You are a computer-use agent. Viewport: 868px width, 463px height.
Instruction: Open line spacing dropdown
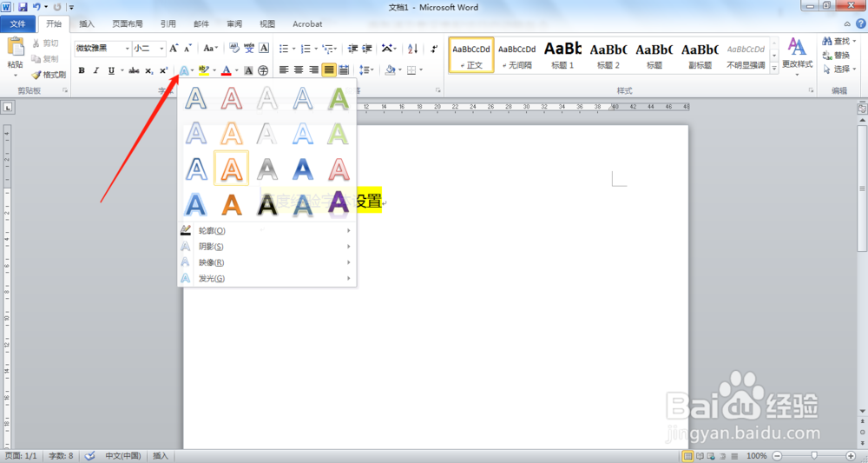click(366, 69)
